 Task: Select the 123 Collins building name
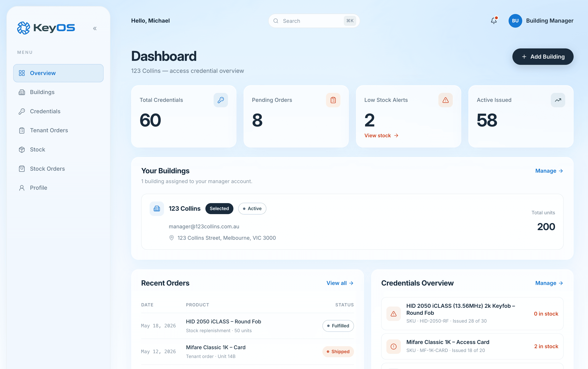pos(185,209)
